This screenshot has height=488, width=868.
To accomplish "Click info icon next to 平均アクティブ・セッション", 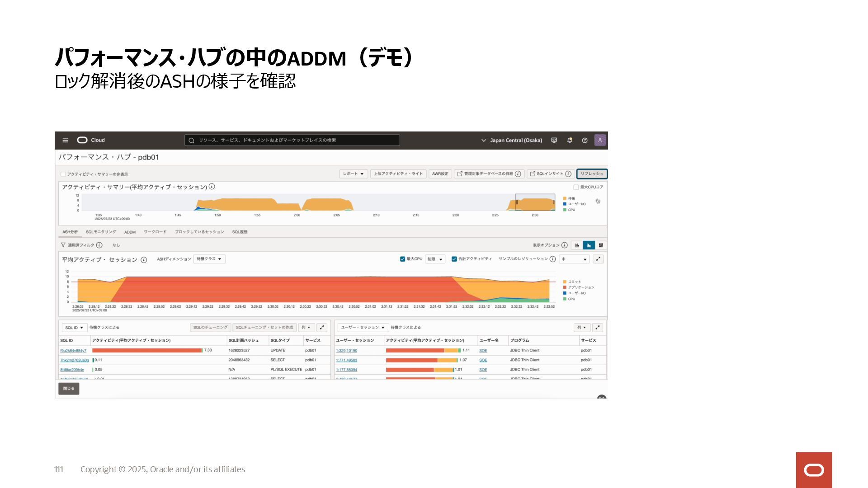I will coord(144,260).
